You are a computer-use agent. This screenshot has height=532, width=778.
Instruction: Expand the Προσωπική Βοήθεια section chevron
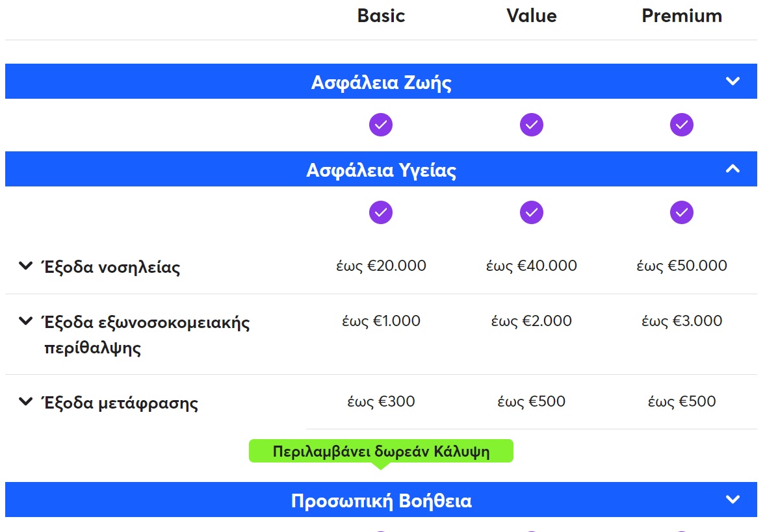click(733, 500)
